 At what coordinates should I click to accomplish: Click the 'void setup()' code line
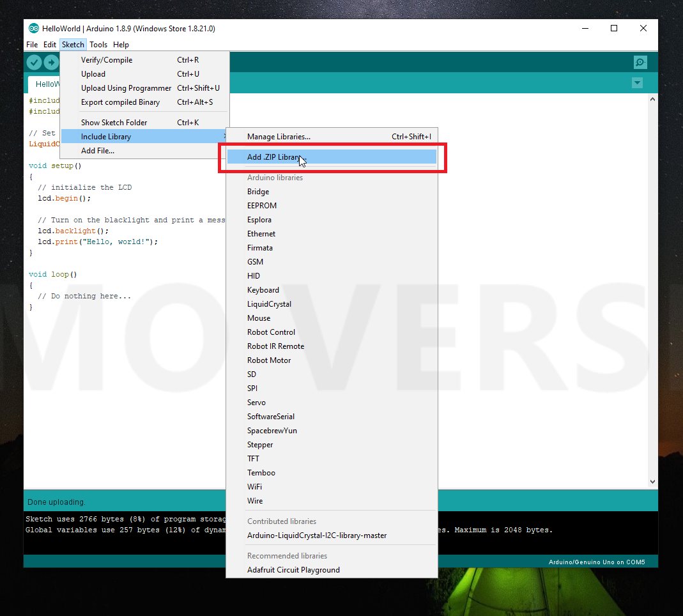tap(55, 166)
